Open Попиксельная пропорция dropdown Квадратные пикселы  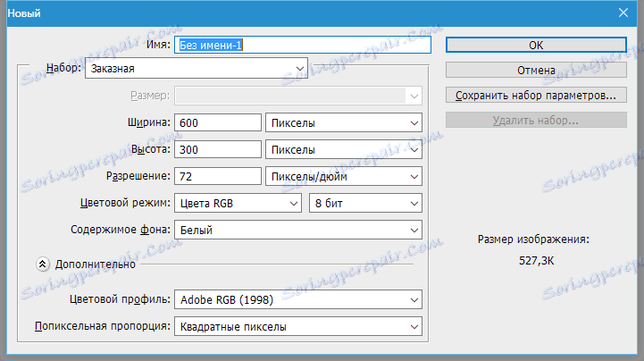tap(298, 326)
